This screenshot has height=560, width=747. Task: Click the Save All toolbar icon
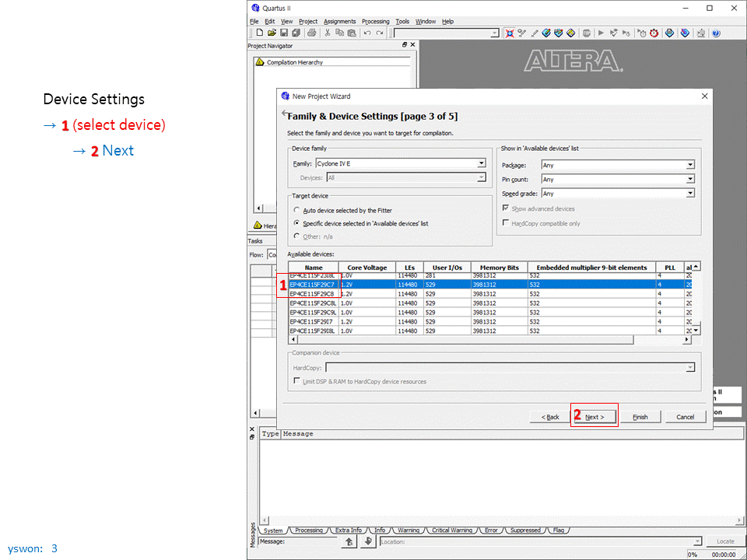[296, 33]
